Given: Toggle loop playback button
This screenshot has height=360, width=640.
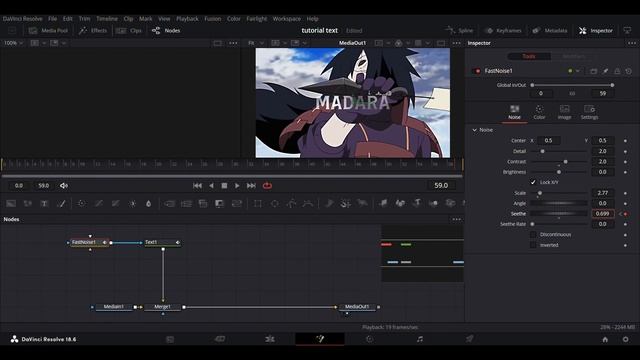Looking at the screenshot, I should pyautogui.click(x=267, y=185).
